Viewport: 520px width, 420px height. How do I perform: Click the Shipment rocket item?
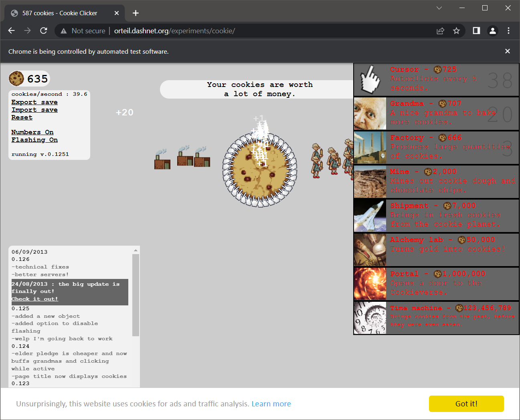pyautogui.click(x=436, y=216)
